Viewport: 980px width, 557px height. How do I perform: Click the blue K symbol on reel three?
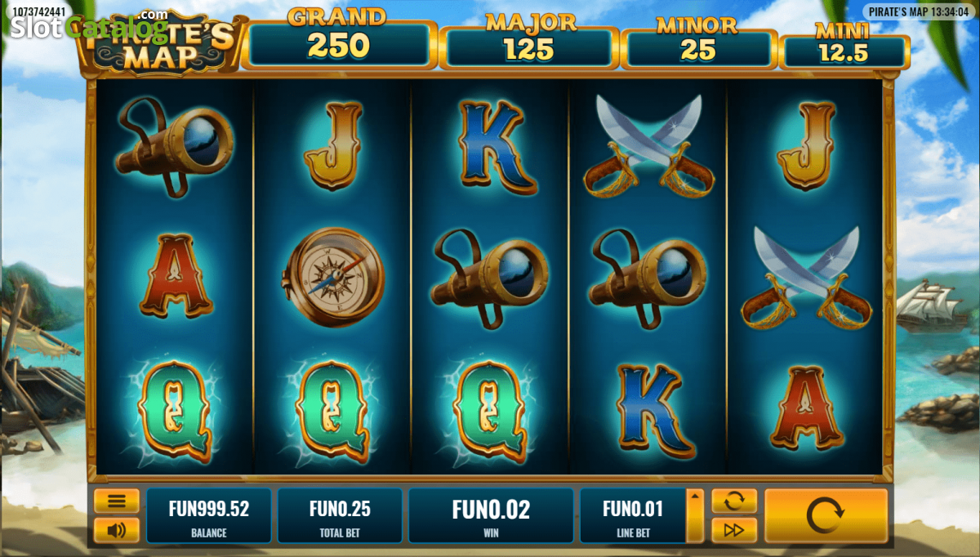[x=490, y=147]
